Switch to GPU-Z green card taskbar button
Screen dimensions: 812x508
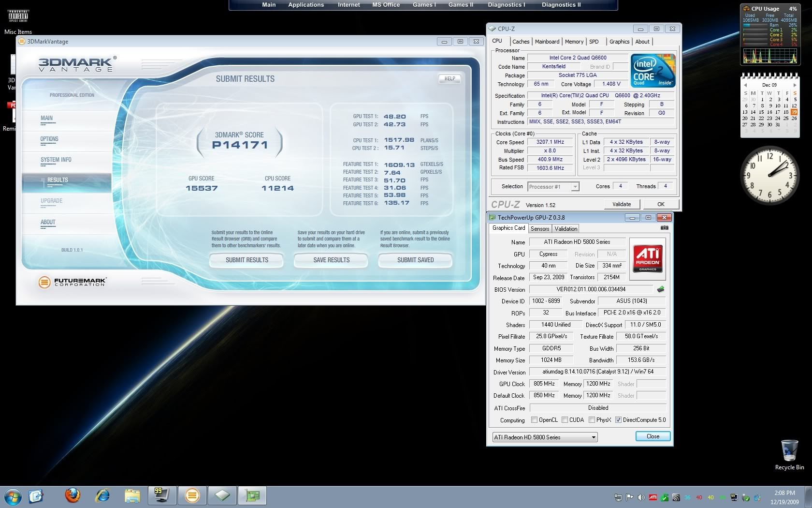coord(252,496)
